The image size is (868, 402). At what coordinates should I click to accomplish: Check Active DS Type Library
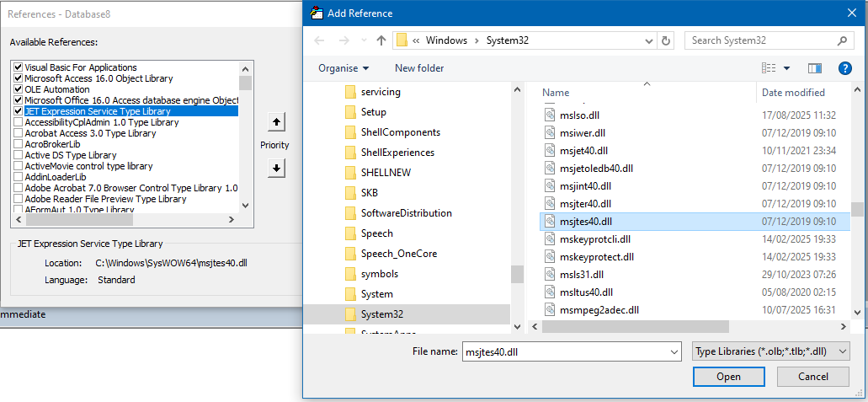19,155
